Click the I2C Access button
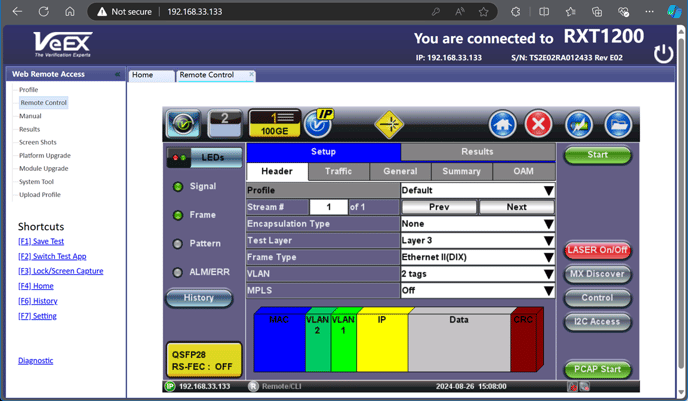 597,322
